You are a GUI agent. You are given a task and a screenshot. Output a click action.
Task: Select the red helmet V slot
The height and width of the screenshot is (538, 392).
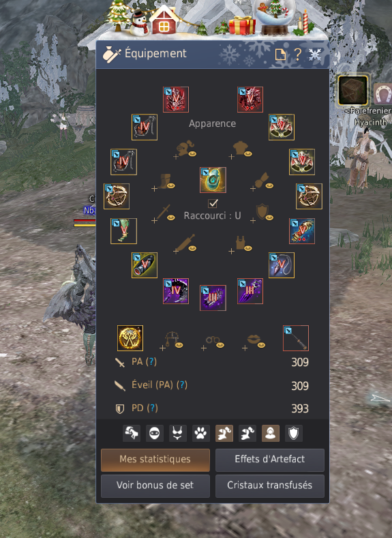tap(176, 100)
